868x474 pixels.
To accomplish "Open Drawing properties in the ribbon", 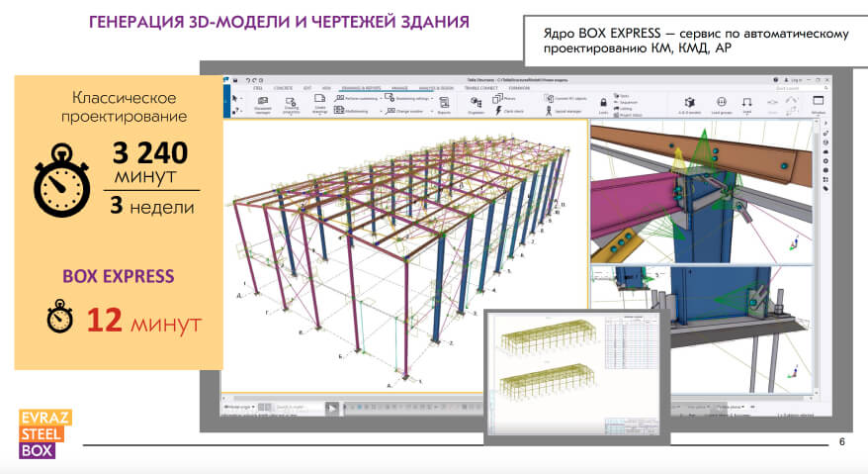I will [292, 105].
